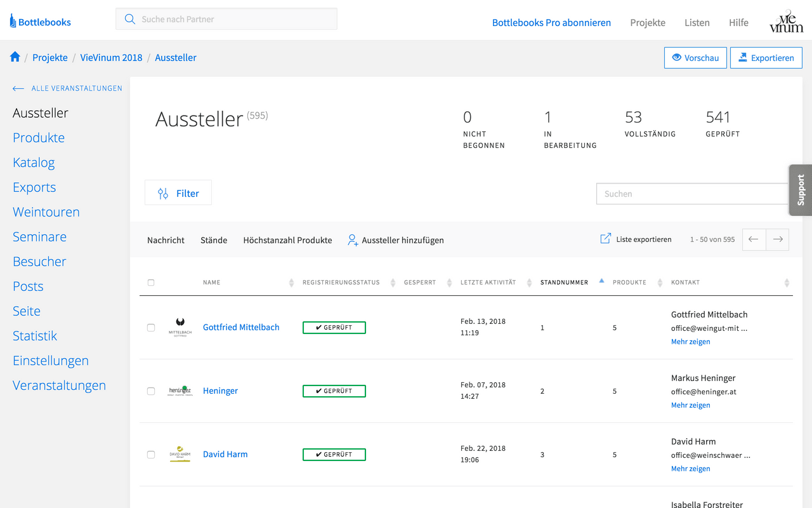The image size is (812, 508).
Task: Sort by Produkte column arrows
Action: [660, 283]
